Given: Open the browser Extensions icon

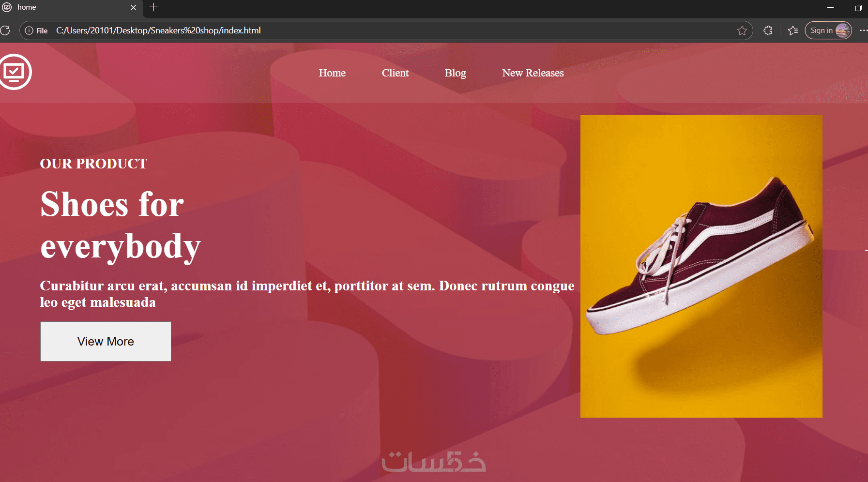Looking at the screenshot, I should [x=768, y=30].
